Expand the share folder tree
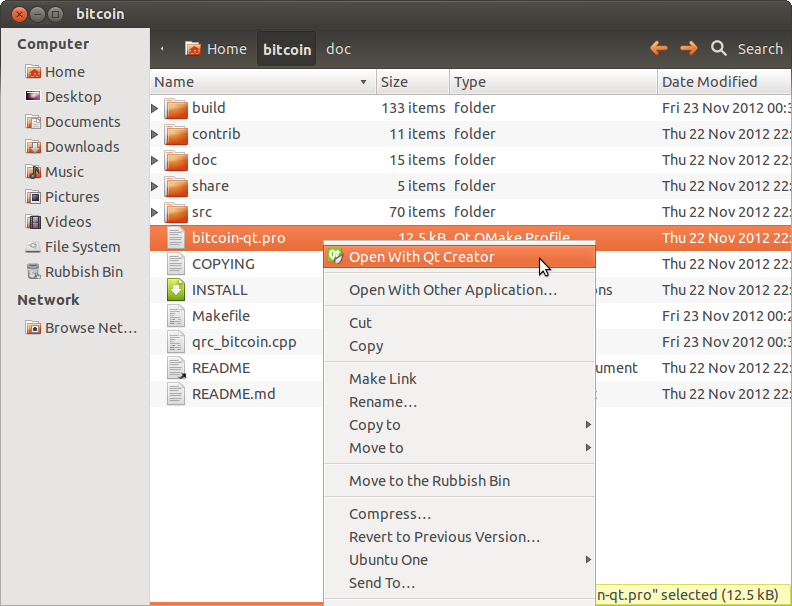This screenshot has height=606, width=792. [x=155, y=186]
